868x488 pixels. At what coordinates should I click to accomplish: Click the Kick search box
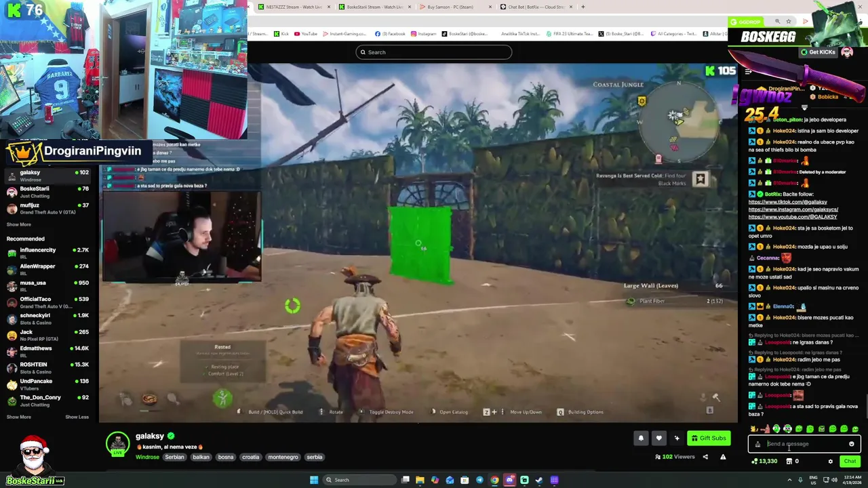click(x=434, y=52)
